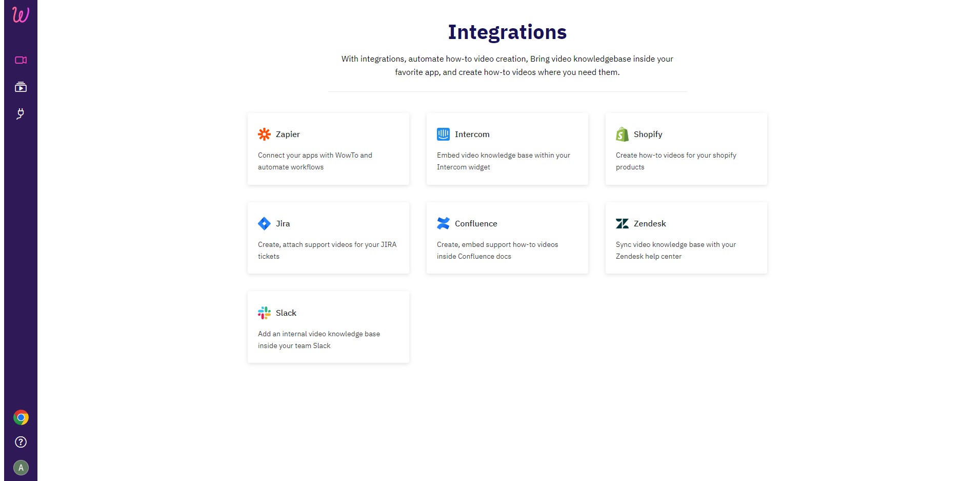The image size is (980, 481).
Task: Open the user avatar "A" menu
Action: [x=21, y=468]
